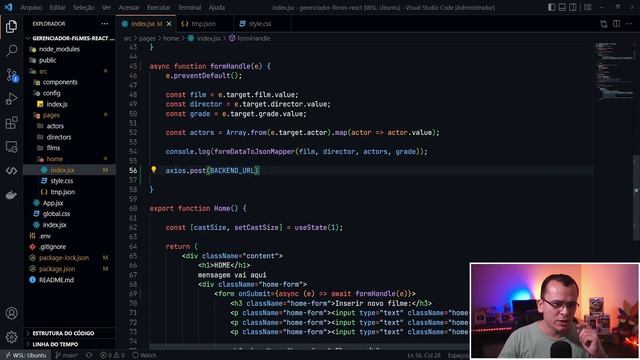Collapse the src folder
This screenshot has height=360, width=640.
coord(69,71)
